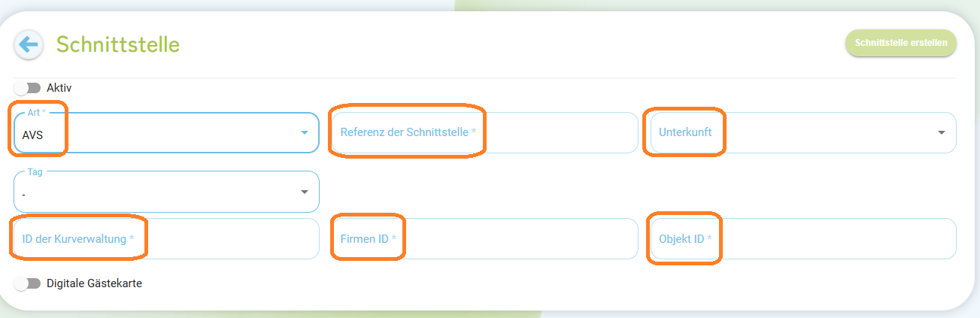Toggle the Aktiv switch

[x=27, y=88]
